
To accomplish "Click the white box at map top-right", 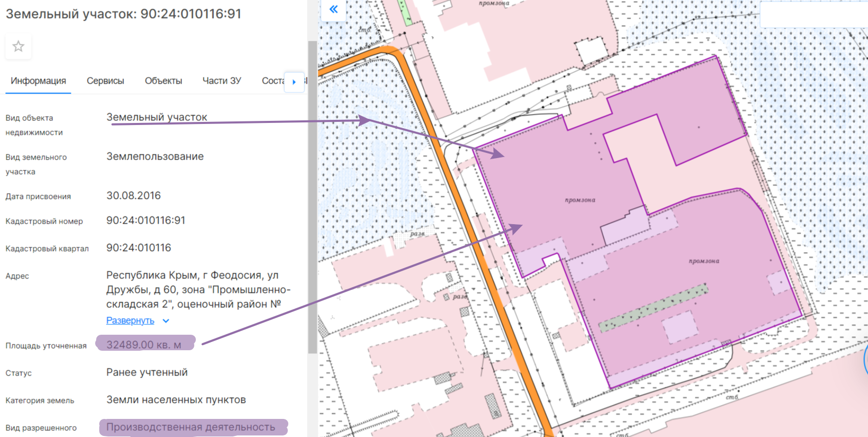I will [813, 14].
